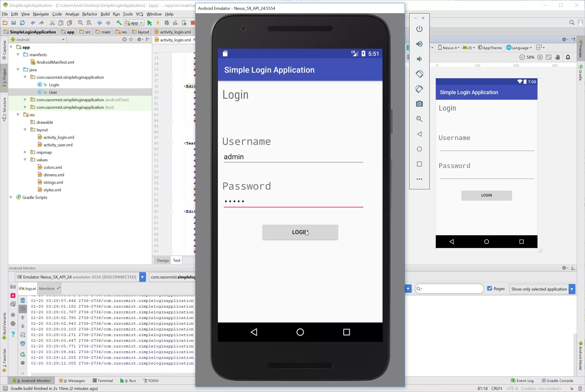Take an emulator screenshot with camera icon
Image resolution: width=585 pixels, height=392 pixels.
(x=419, y=104)
